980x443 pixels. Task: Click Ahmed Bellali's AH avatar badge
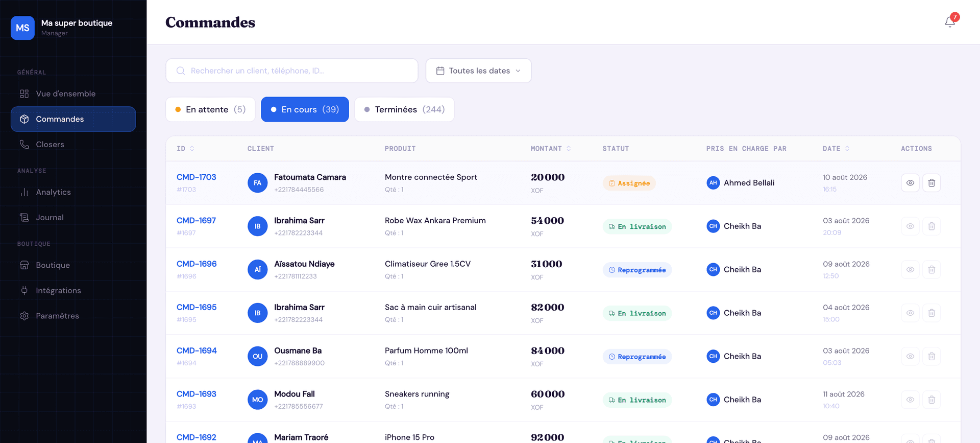point(713,183)
